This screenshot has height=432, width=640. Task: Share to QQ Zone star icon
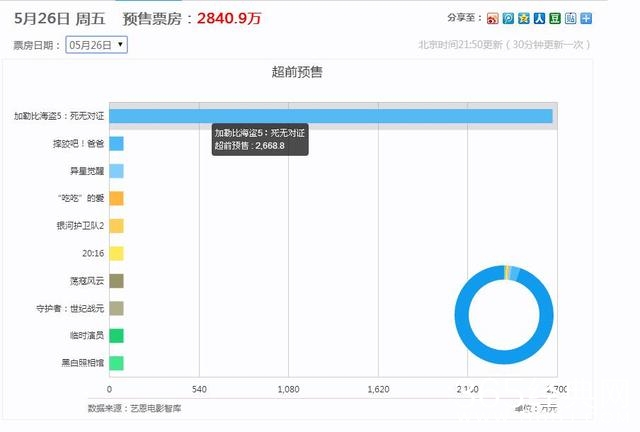click(x=523, y=18)
